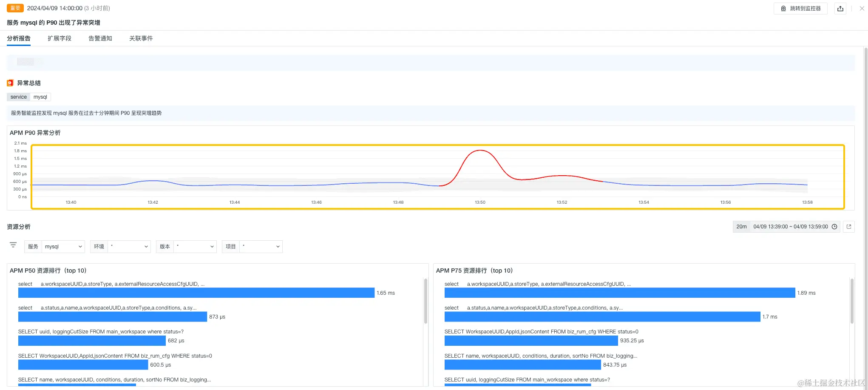This screenshot has width=868, height=390.
Task: Click P75 query 'SELECT WorkspaceUUID,AppId,jsonContent FROM biz_rum_cfg'
Action: pyautogui.click(x=542, y=332)
